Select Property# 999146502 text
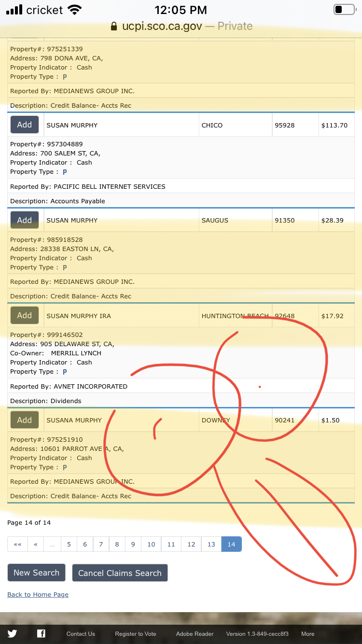 pyautogui.click(x=46, y=335)
